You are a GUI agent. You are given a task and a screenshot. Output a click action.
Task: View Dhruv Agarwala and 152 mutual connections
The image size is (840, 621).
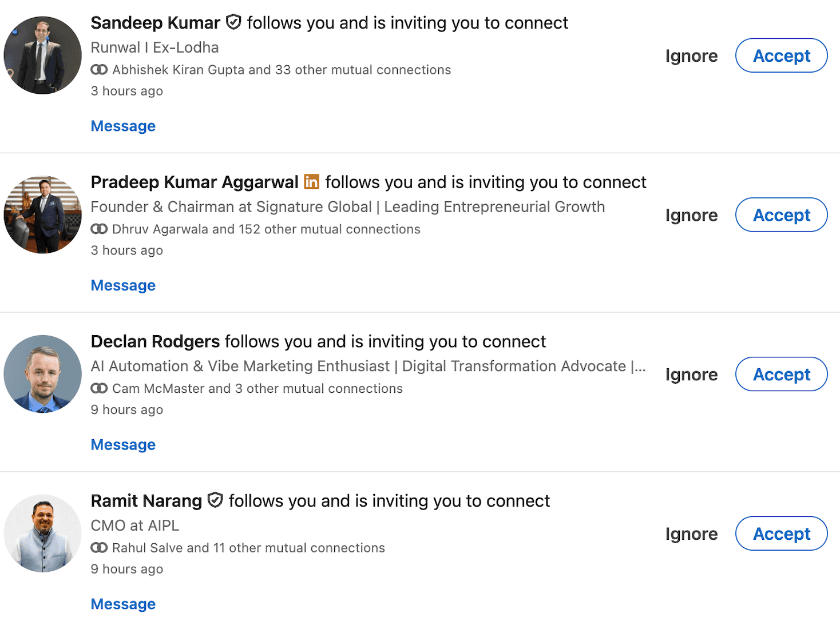coord(266,229)
